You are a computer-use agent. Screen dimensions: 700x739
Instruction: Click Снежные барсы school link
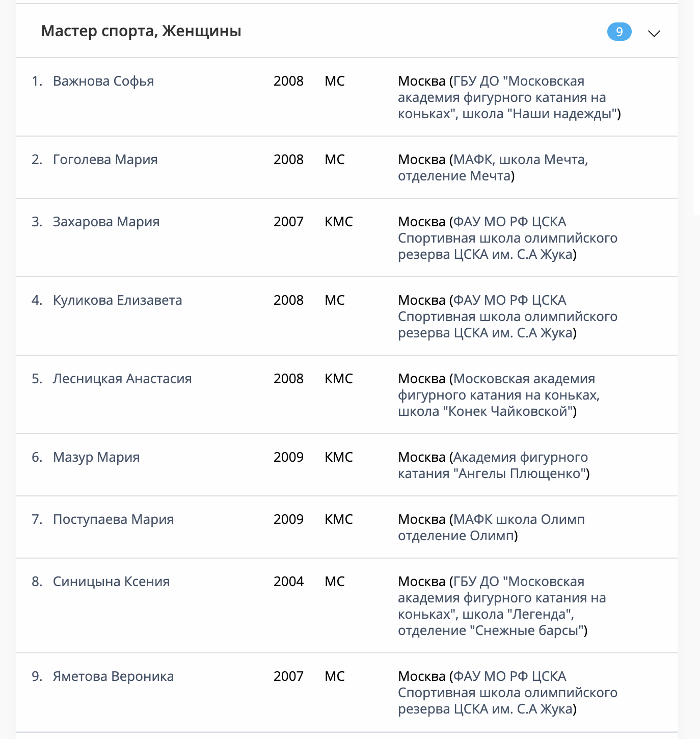(x=502, y=606)
